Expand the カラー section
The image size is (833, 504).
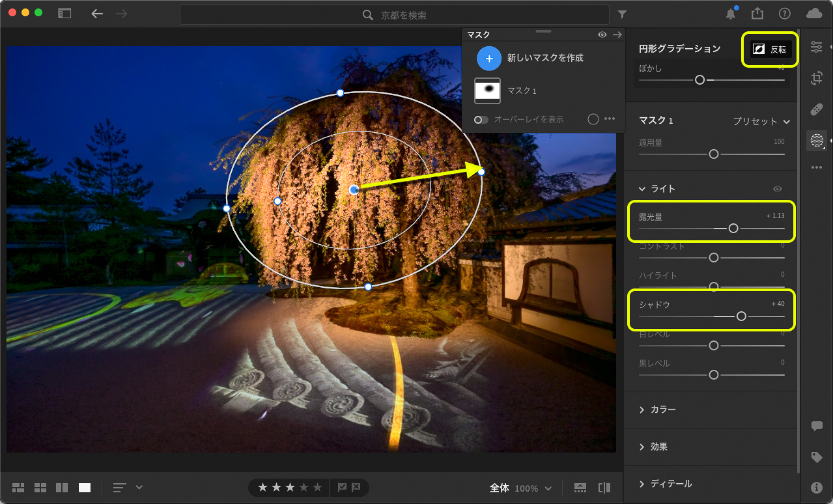click(x=663, y=410)
